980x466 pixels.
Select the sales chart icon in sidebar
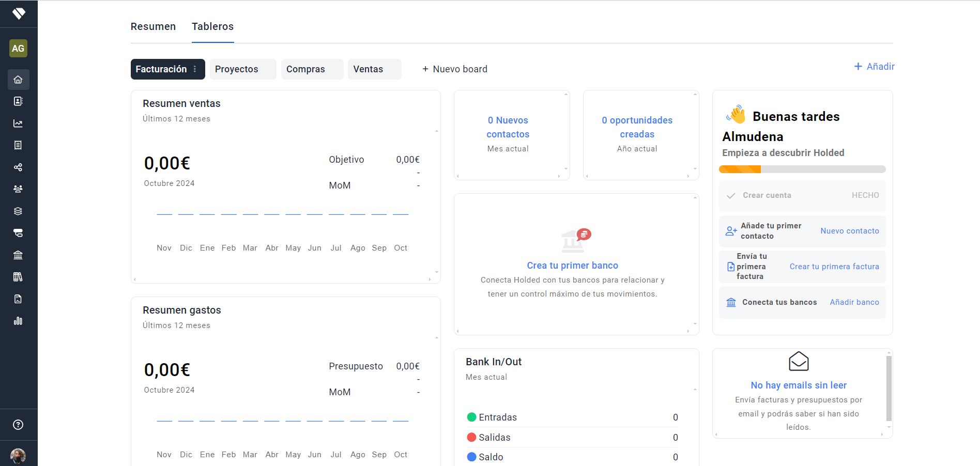tap(18, 123)
